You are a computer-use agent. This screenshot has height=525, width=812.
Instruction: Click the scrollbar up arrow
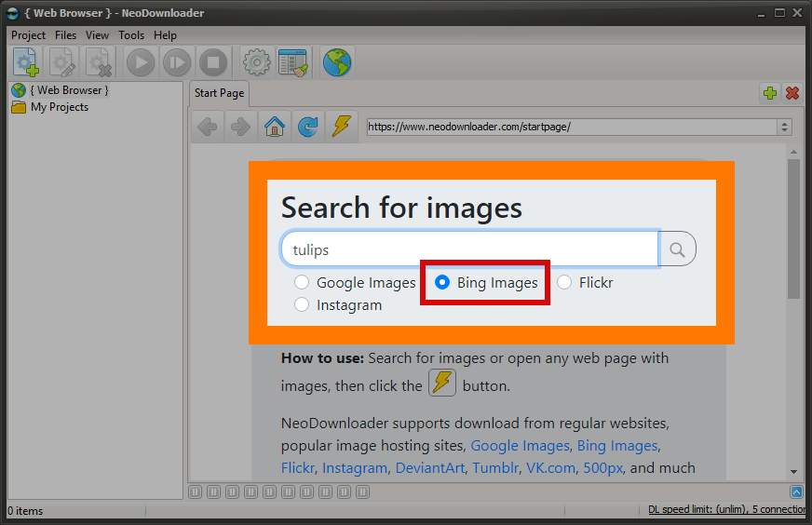pyautogui.click(x=793, y=152)
